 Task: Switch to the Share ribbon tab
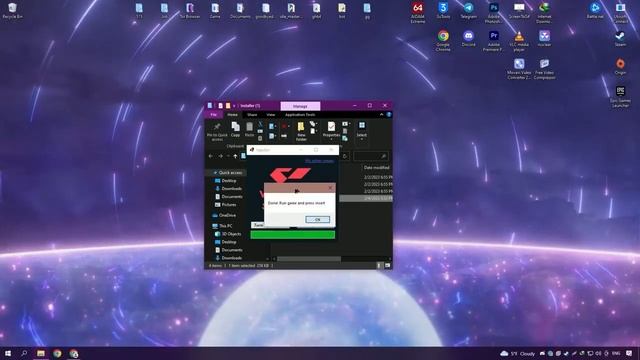(x=252, y=115)
